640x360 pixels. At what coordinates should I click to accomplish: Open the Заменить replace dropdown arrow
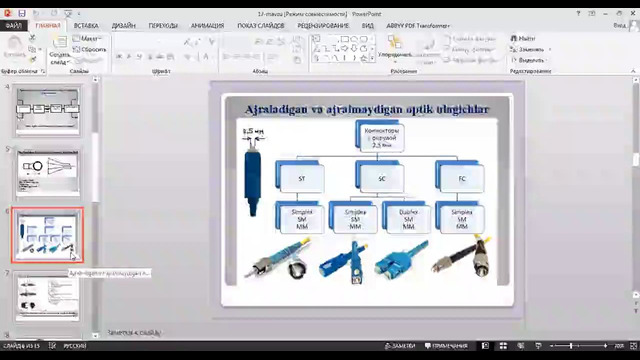coord(550,49)
